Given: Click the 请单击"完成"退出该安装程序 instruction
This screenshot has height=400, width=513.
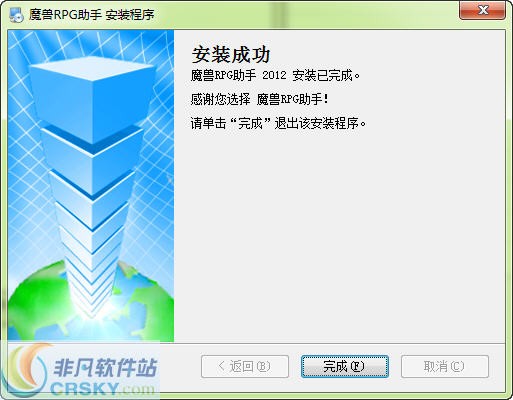Looking at the screenshot, I should pyautogui.click(x=278, y=123).
